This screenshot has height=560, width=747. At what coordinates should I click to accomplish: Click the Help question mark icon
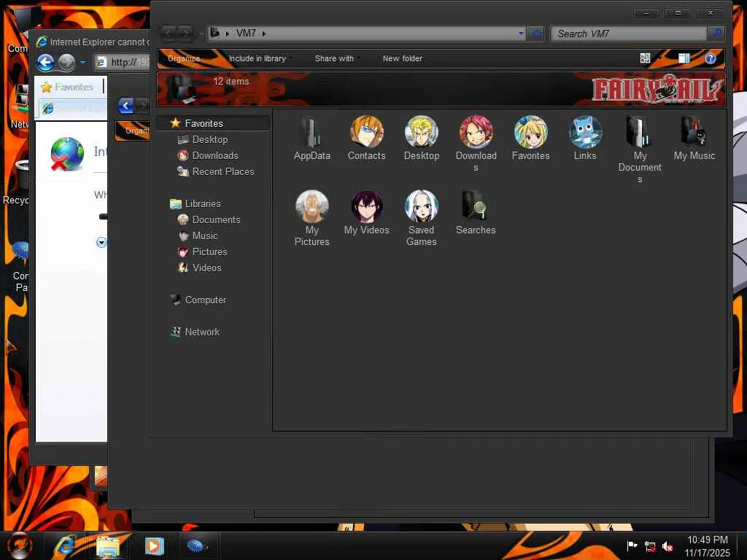711,58
